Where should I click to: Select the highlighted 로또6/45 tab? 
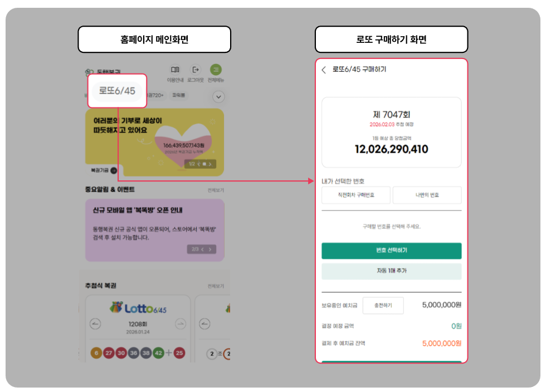pos(117,91)
